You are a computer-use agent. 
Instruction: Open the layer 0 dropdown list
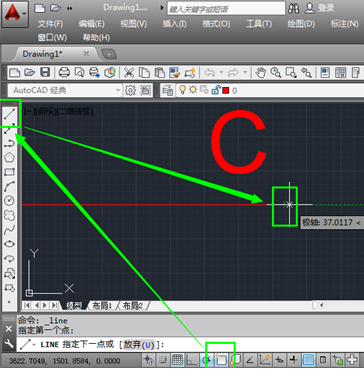[270, 90]
